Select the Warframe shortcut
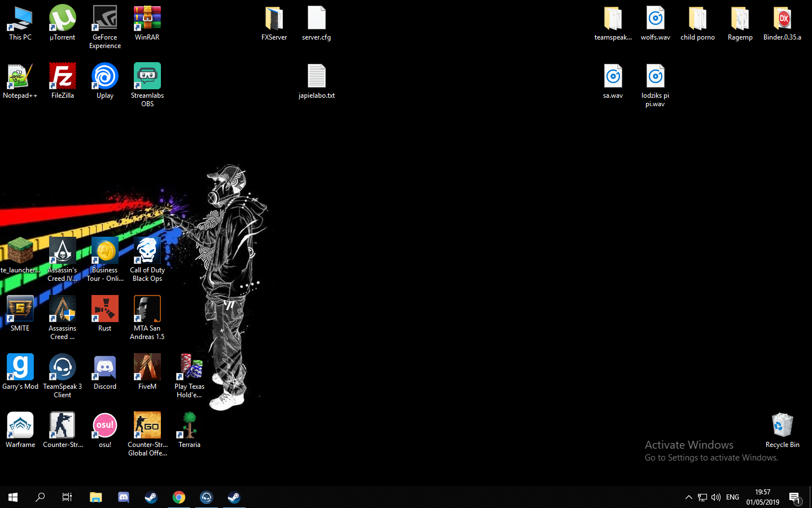 pyautogui.click(x=20, y=431)
